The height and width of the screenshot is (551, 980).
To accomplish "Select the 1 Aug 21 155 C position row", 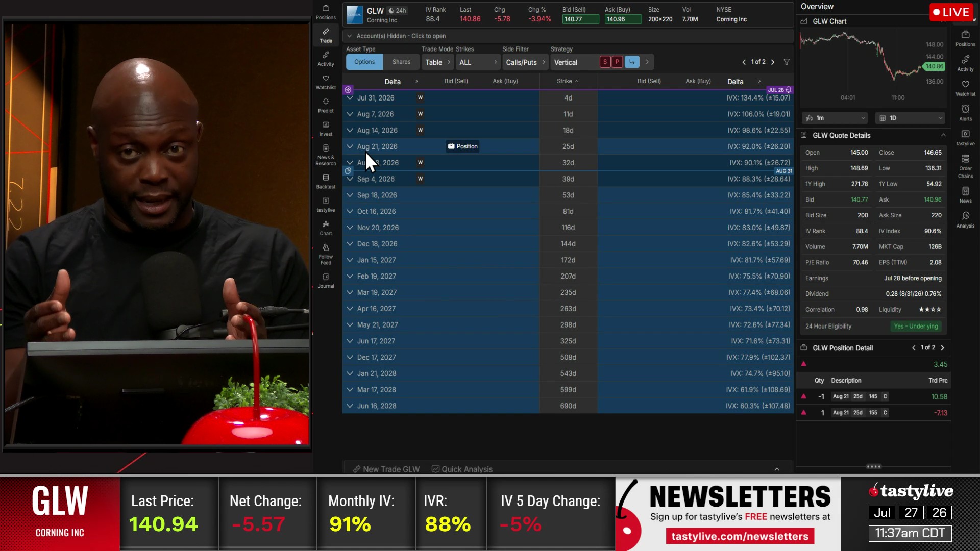I will [x=873, y=413].
